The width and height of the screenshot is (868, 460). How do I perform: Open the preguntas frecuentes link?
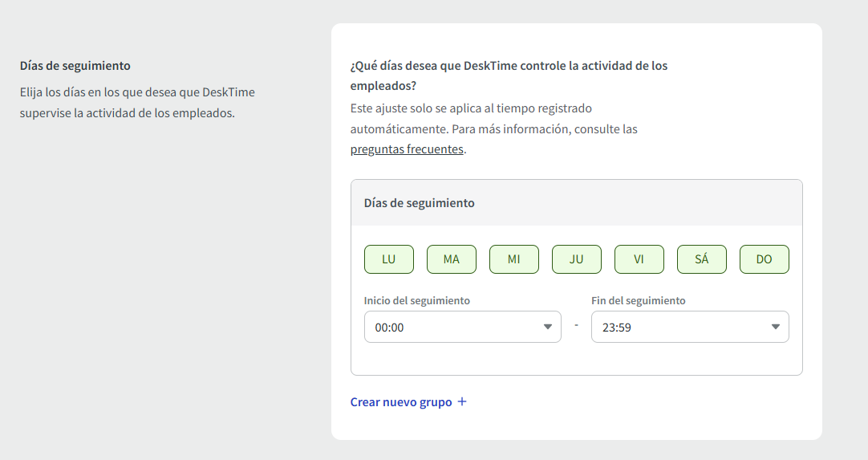[407, 149]
